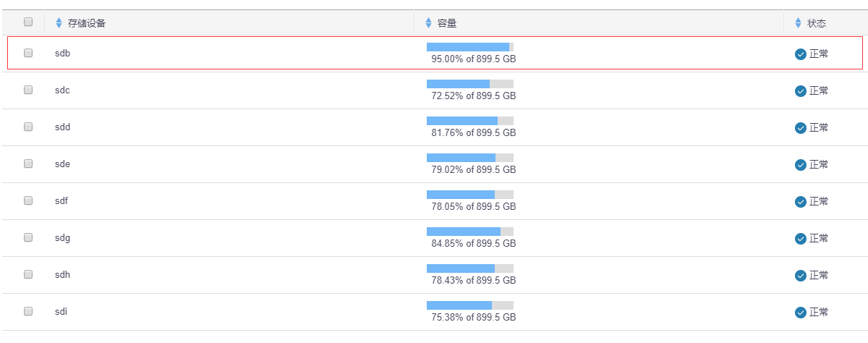The width and height of the screenshot is (868, 343).
Task: Click the sdb 95.00% capacity bar
Action: [x=469, y=47]
